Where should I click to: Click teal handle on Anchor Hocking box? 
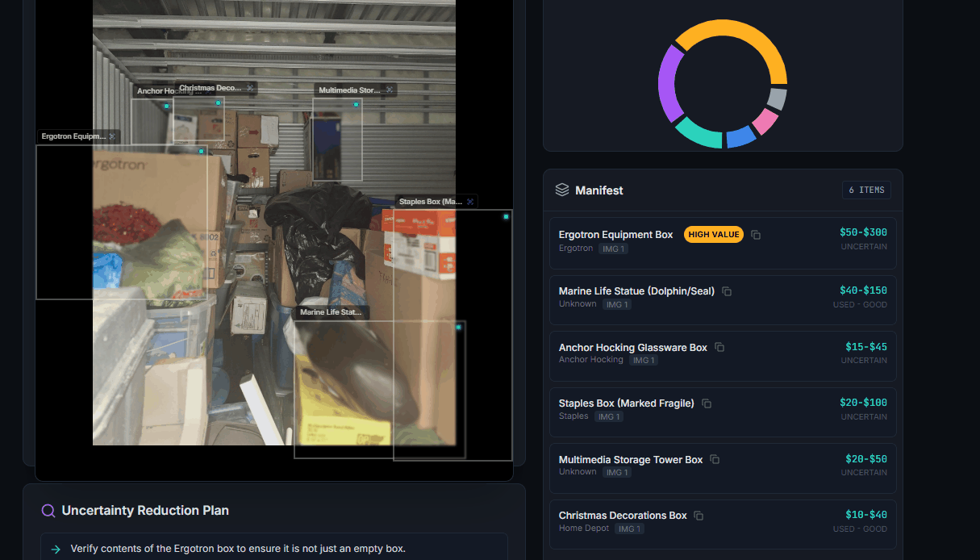[166, 106]
